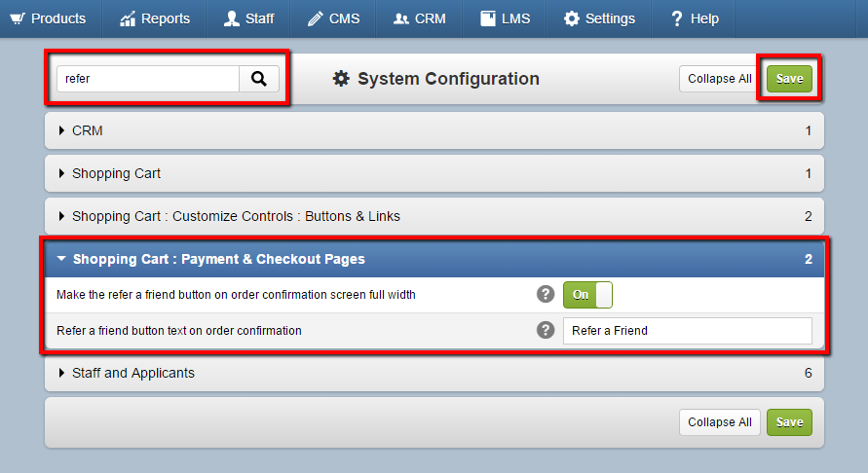The height and width of the screenshot is (473, 868).
Task: Expand the CRM section arrow
Action: [61, 130]
